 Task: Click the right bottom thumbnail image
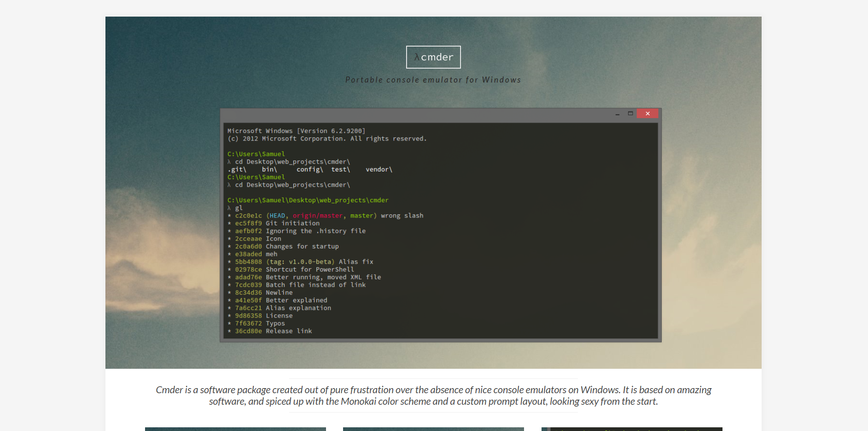point(632,429)
